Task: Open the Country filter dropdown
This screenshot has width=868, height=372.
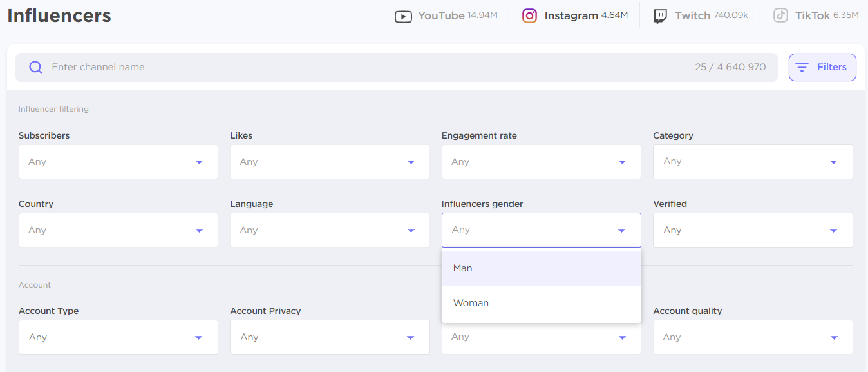Action: pos(118,230)
